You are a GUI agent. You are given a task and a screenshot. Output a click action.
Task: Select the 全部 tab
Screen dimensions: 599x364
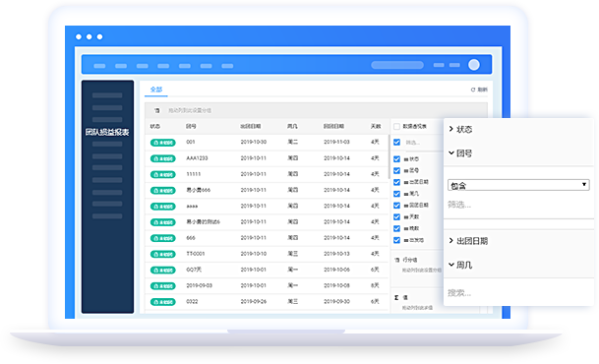tap(156, 90)
